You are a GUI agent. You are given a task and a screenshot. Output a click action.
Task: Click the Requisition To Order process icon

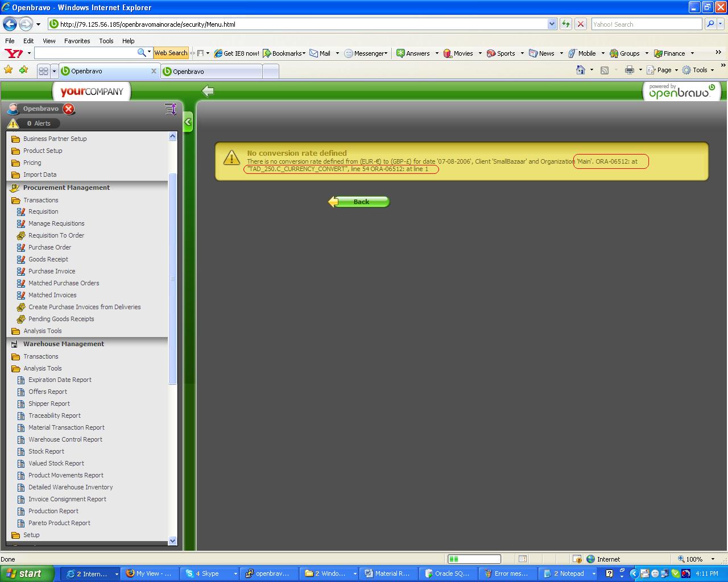(21, 235)
